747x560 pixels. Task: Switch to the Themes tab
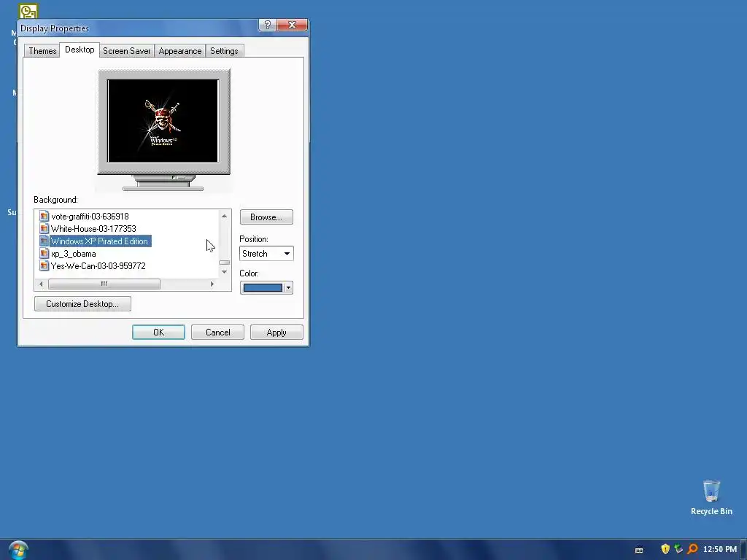pos(42,51)
